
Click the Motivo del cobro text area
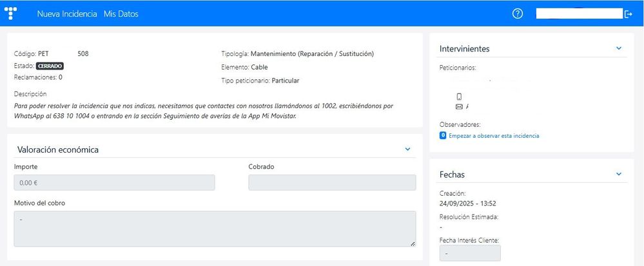[214, 228]
